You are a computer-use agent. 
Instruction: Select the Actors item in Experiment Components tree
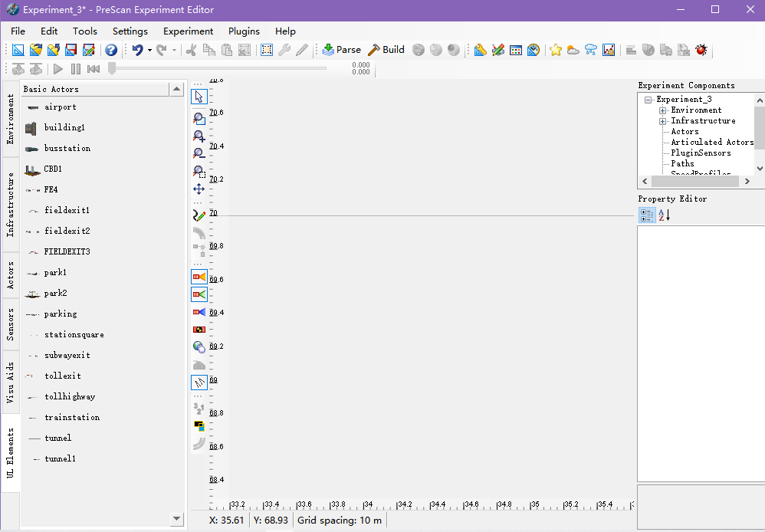(x=685, y=131)
